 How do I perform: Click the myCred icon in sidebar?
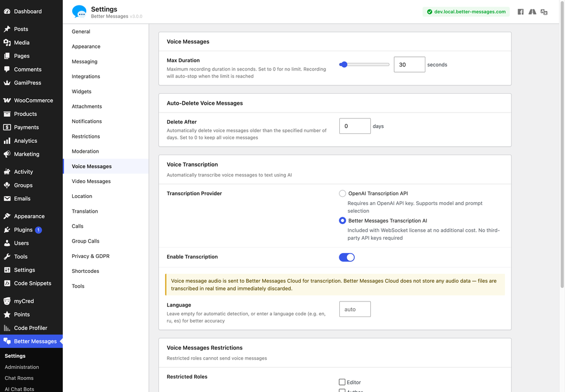[x=7, y=301]
